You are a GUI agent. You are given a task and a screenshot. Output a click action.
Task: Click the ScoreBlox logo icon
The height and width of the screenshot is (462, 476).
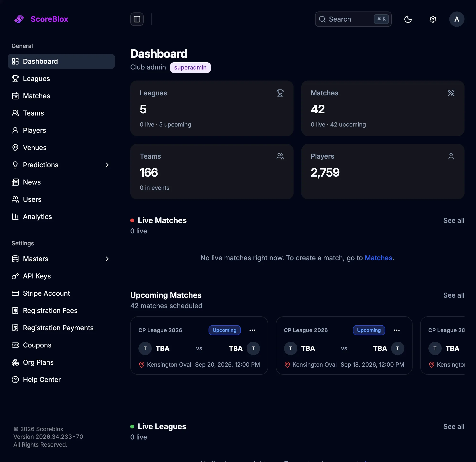(x=19, y=19)
